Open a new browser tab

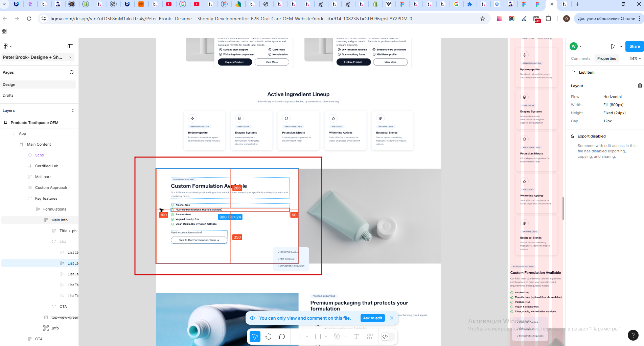[577, 4]
